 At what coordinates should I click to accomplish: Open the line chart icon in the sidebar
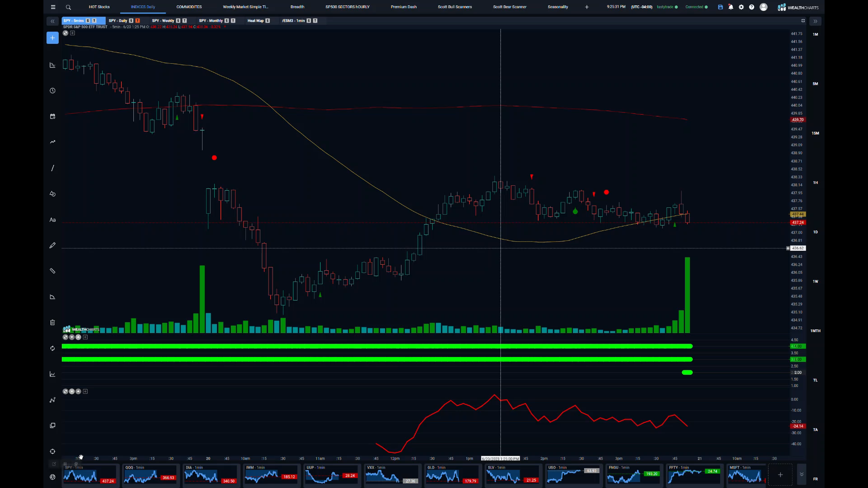[52, 374]
